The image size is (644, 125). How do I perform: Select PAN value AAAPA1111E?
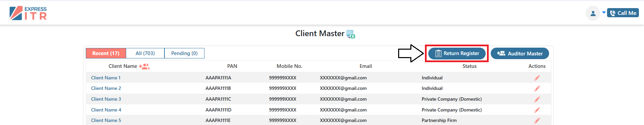point(218,120)
